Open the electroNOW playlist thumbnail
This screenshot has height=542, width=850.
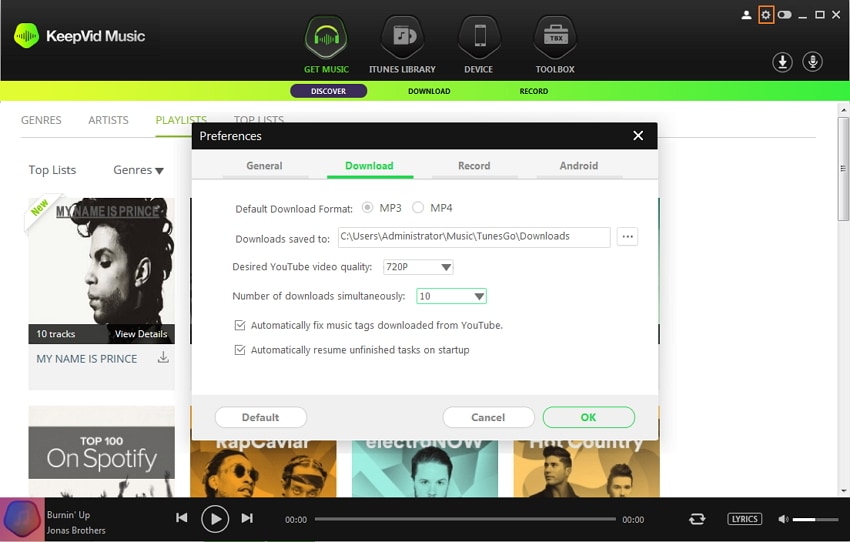click(424, 468)
